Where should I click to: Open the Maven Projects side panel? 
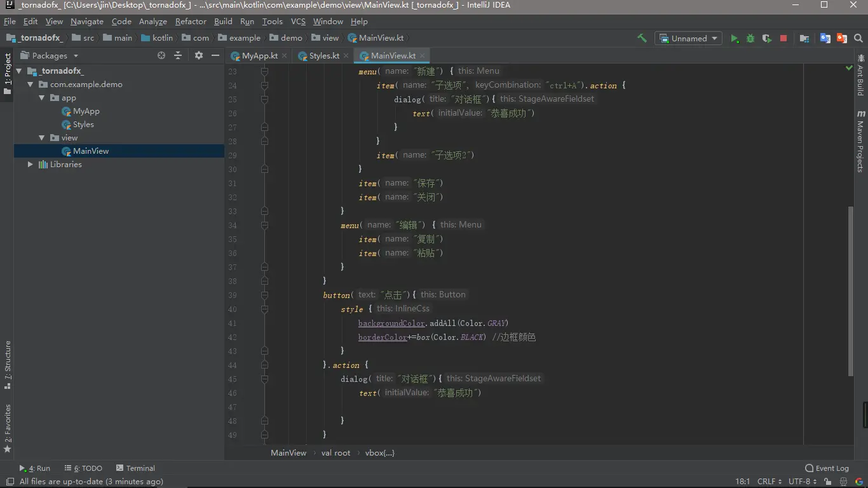pyautogui.click(x=860, y=140)
